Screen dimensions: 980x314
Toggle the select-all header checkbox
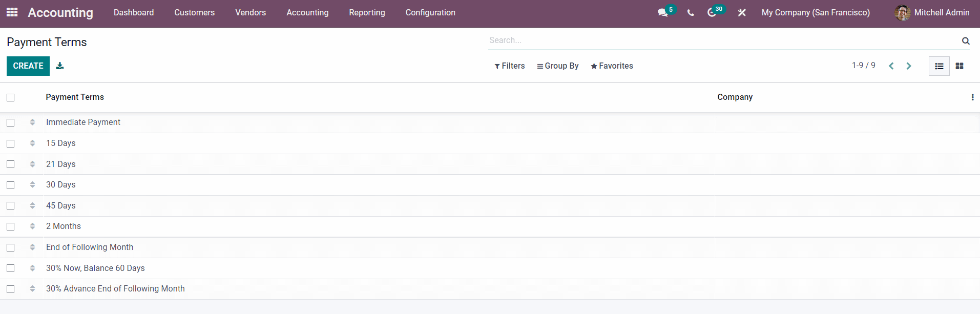[11, 97]
